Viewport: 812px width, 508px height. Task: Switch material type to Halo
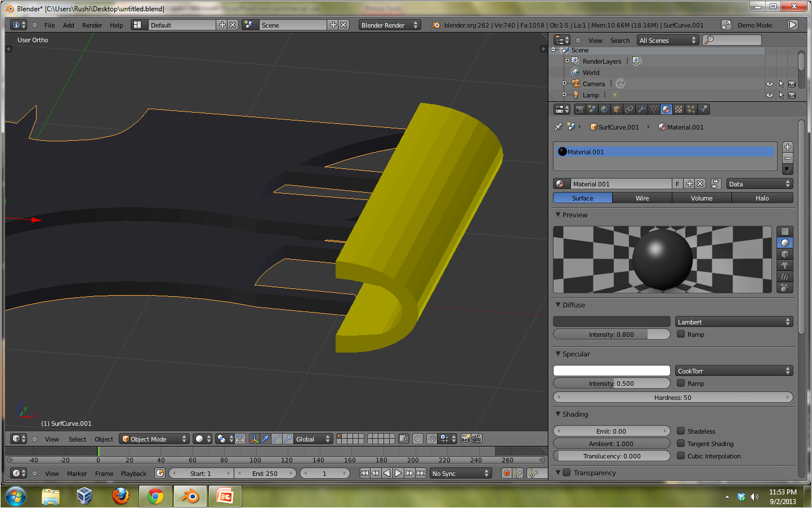[x=762, y=198]
